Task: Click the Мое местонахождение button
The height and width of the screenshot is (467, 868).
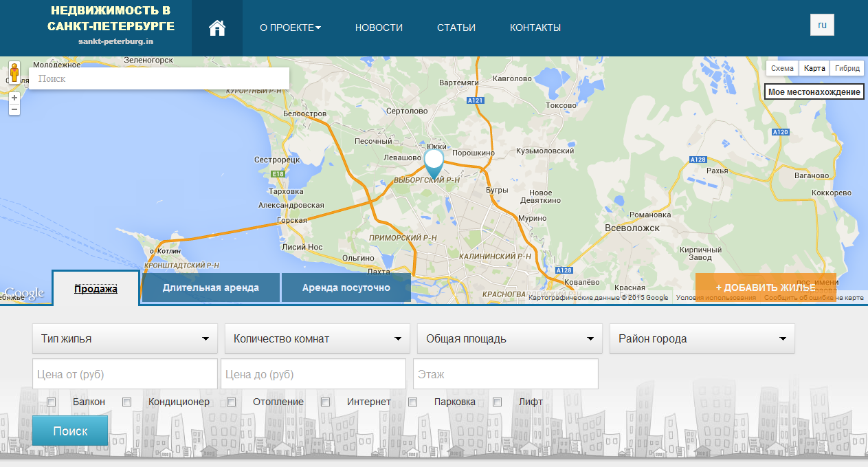Action: [814, 92]
